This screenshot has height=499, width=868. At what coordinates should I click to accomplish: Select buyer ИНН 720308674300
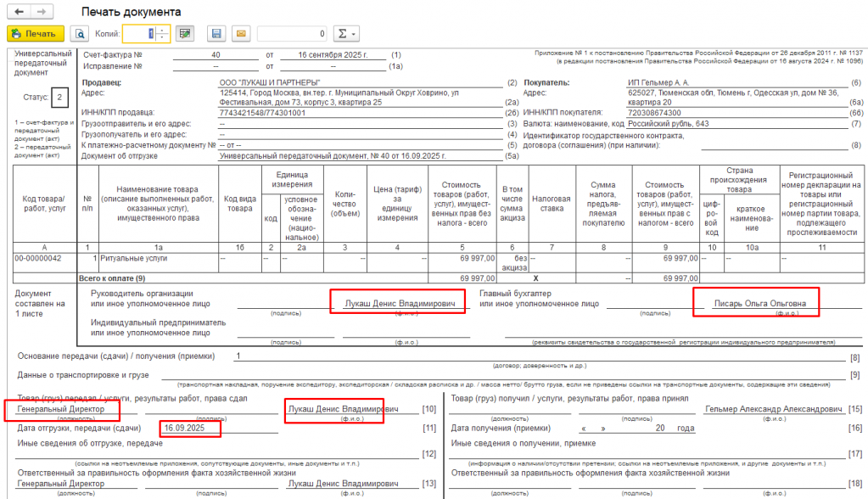[654, 113]
